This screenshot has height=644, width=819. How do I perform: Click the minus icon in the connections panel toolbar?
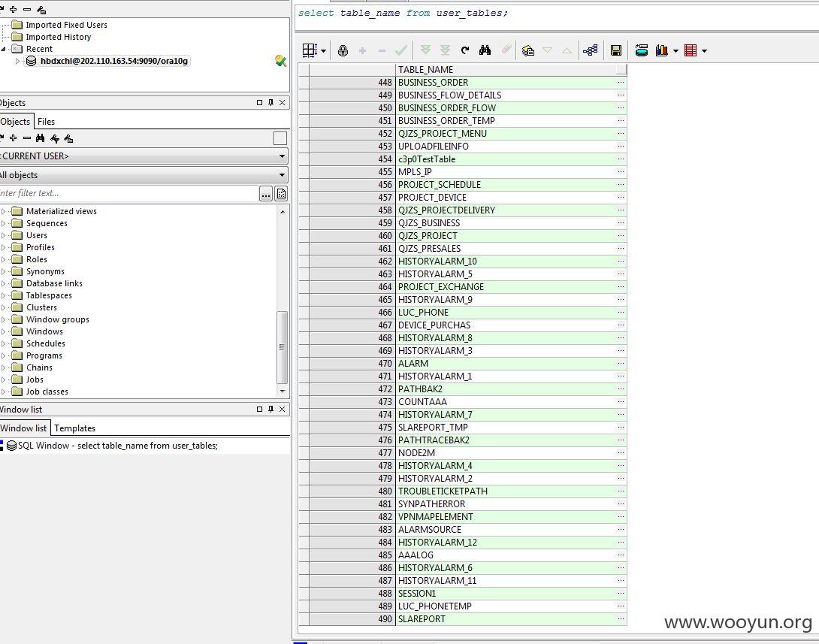[x=26, y=10]
